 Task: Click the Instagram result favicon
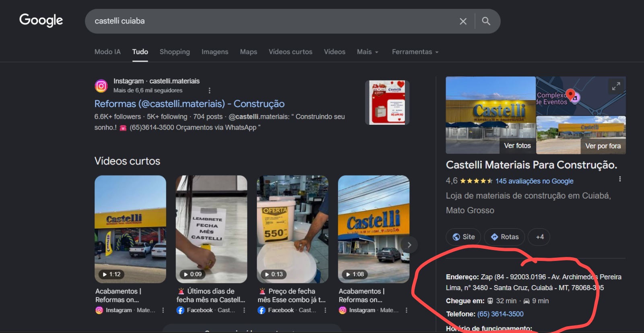point(101,86)
